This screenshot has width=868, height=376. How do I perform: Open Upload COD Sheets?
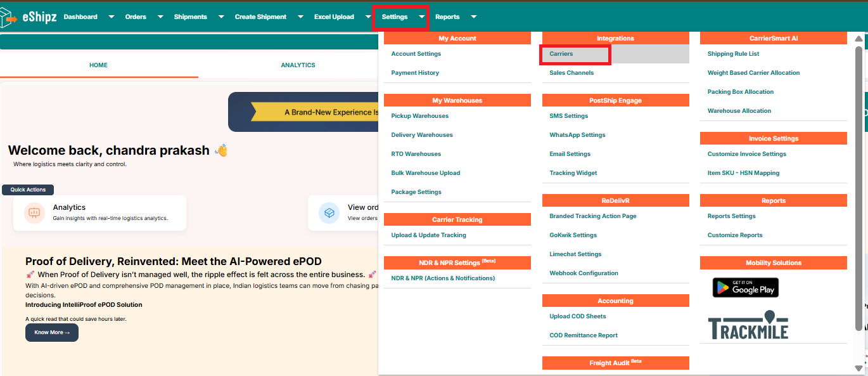pos(578,316)
